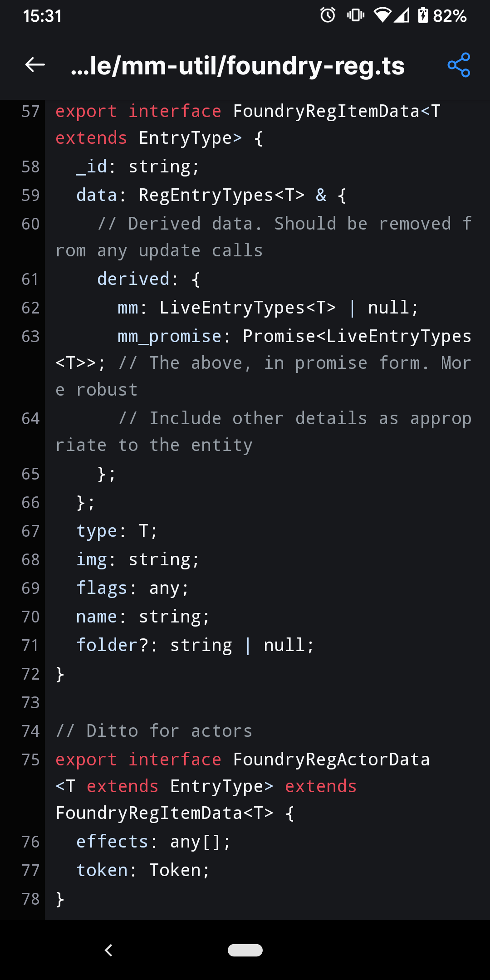Tap the battery icon in status bar
Screen dimensions: 490x980
[423, 15]
